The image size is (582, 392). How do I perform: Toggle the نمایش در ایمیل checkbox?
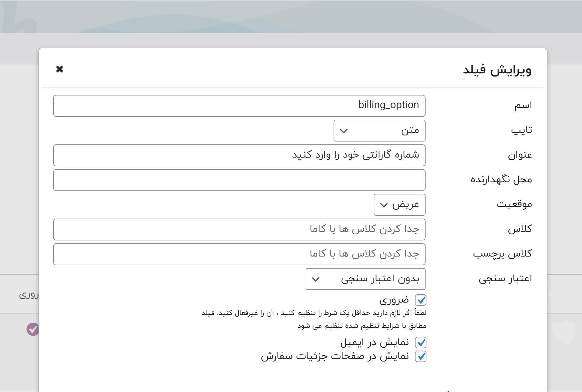coord(421,343)
